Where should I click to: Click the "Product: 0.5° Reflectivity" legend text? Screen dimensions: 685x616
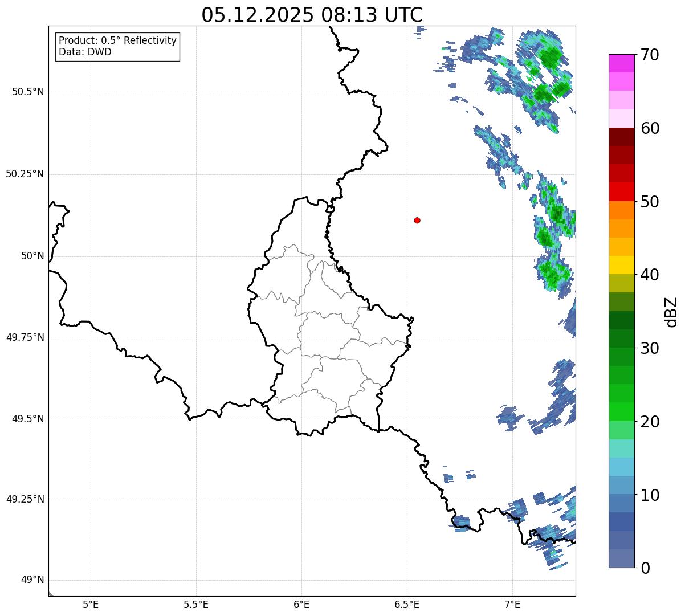117,41
